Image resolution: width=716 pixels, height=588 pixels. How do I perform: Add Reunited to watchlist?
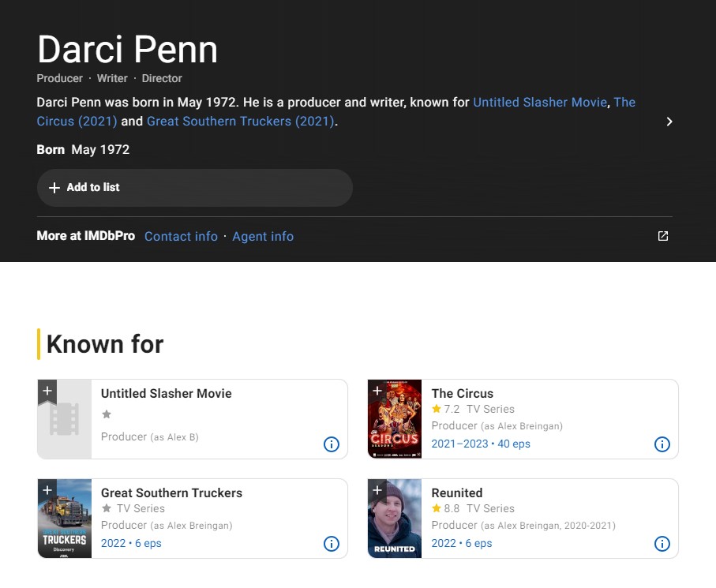[377, 491]
